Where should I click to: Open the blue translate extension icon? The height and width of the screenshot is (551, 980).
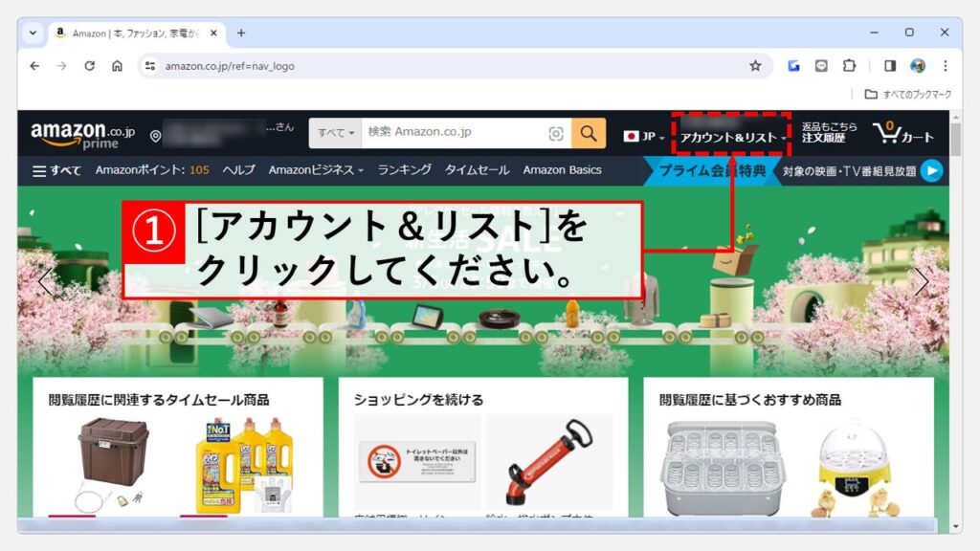pos(793,66)
